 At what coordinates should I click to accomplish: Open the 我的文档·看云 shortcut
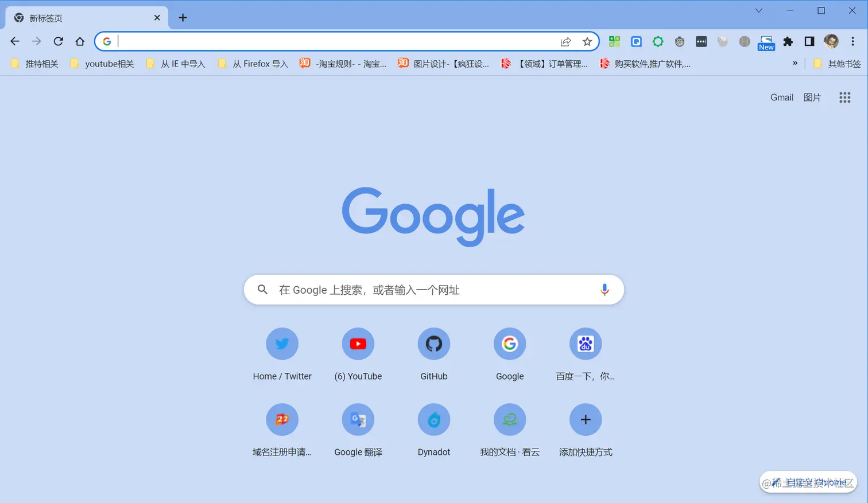(510, 430)
